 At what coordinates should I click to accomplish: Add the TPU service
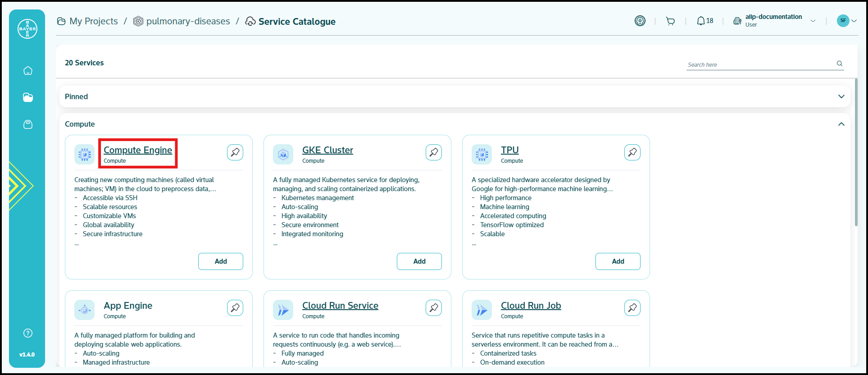(618, 261)
